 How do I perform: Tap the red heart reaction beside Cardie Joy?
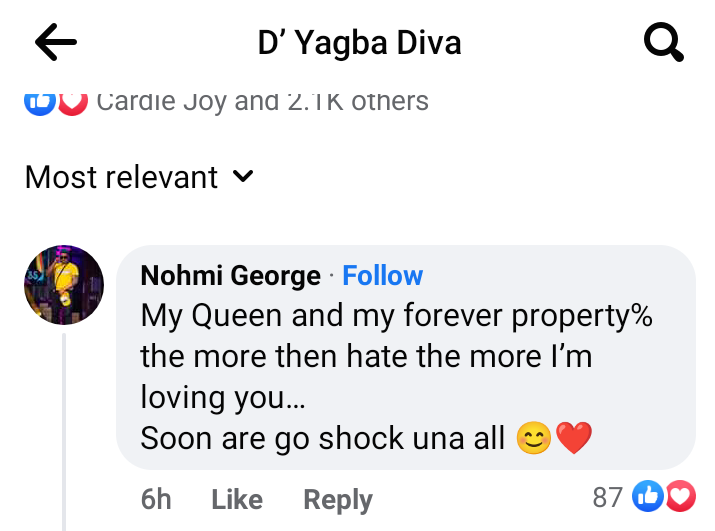pos(71,100)
